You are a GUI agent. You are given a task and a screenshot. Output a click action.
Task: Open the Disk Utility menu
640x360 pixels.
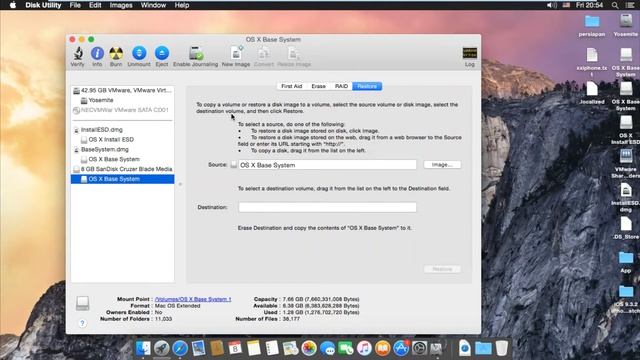[x=43, y=5]
